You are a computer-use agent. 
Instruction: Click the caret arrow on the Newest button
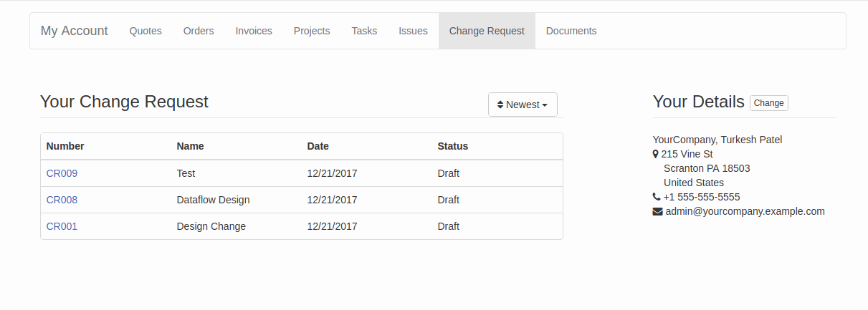pos(545,105)
